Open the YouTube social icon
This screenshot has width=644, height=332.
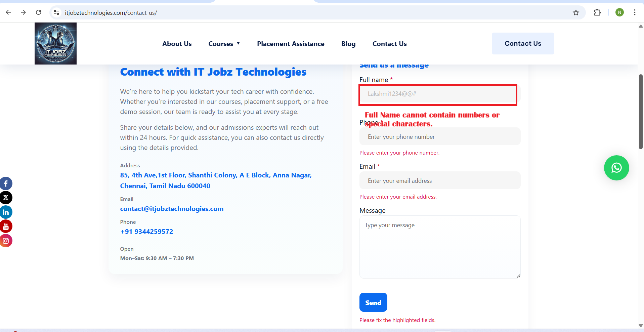(6, 226)
